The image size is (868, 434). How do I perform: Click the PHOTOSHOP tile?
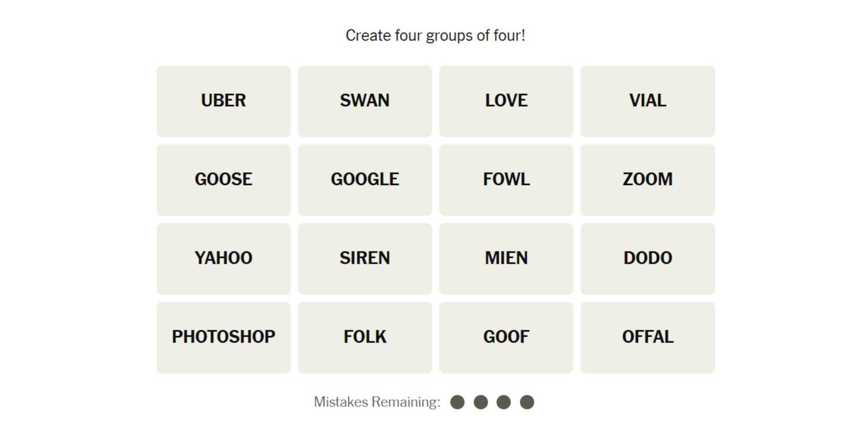click(224, 337)
